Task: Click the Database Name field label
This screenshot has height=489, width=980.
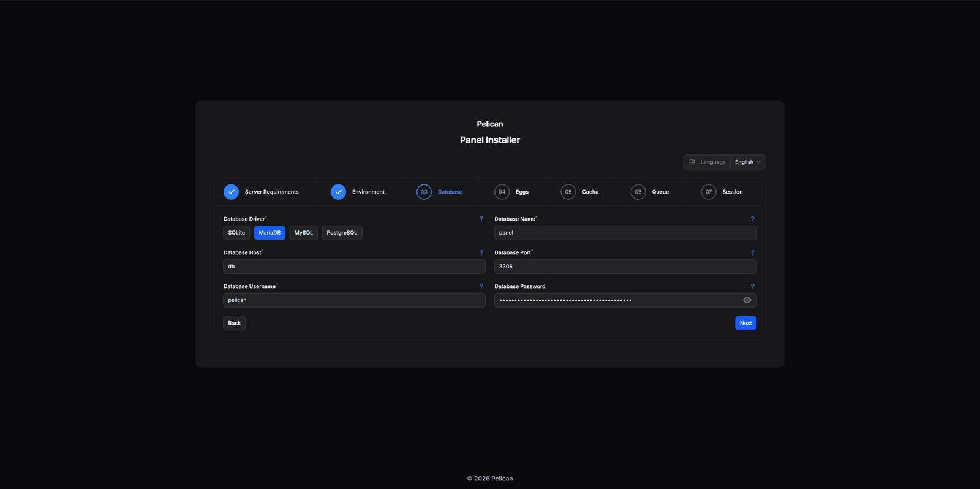Action: [515, 219]
